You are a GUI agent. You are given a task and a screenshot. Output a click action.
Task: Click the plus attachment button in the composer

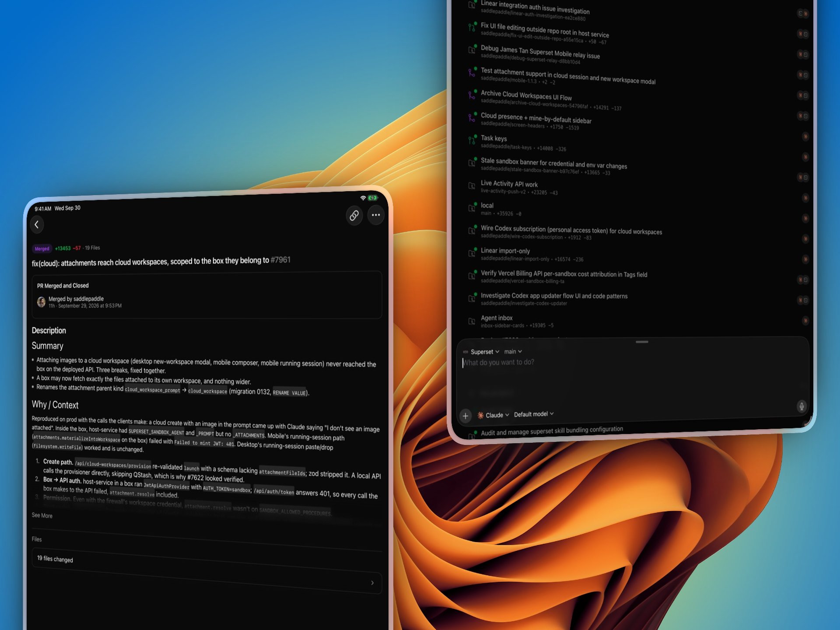click(x=465, y=416)
